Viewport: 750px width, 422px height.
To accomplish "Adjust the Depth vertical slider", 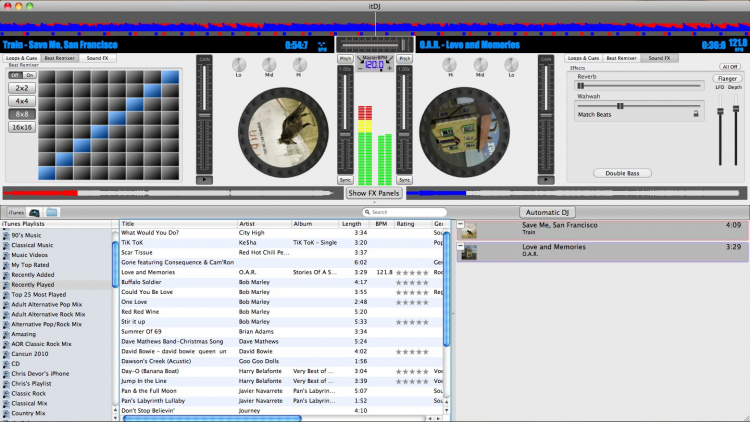I will [736, 129].
